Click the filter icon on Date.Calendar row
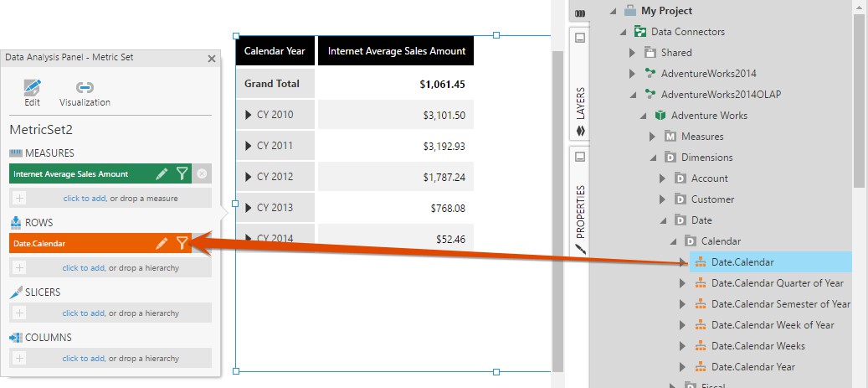The image size is (868, 388). click(182, 244)
